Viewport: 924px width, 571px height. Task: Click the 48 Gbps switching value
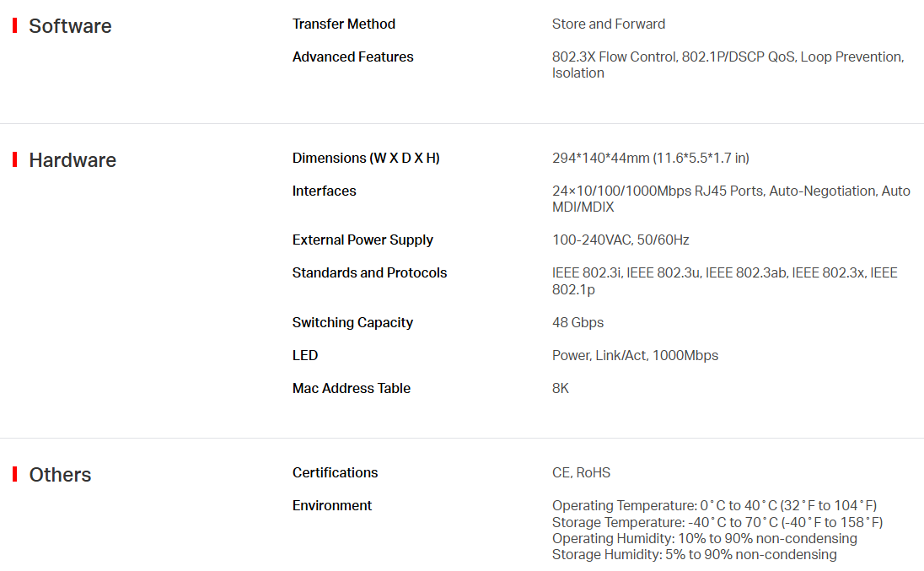click(578, 323)
